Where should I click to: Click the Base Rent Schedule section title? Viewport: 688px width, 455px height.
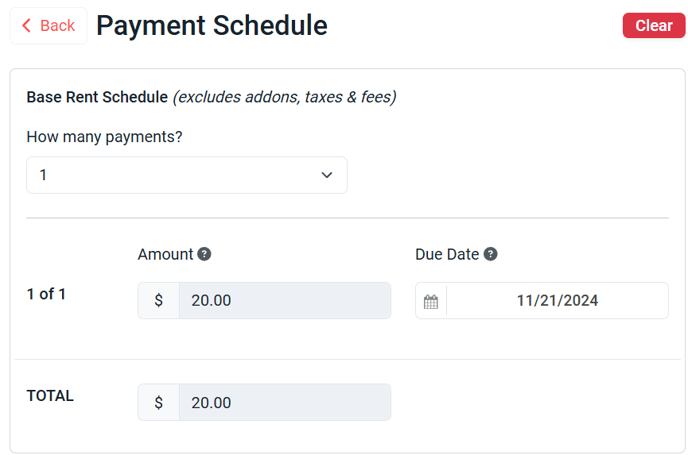97,97
